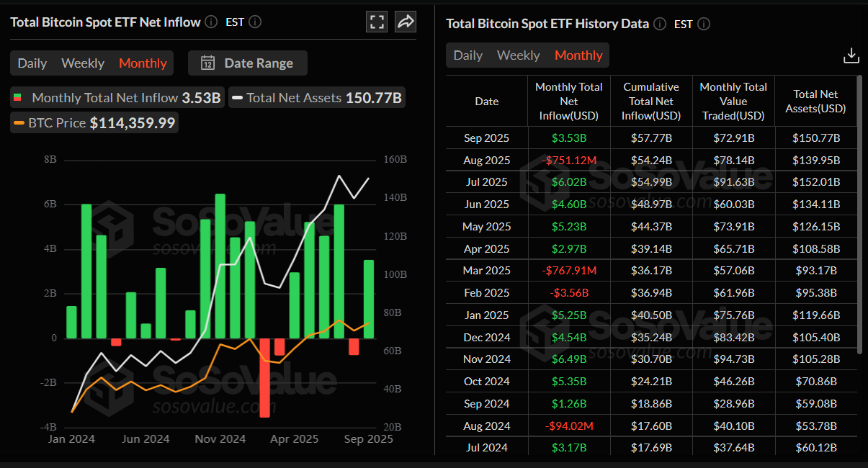Click the calendar icon on Date Range
Viewport: 868px width, 468px height.
(x=208, y=63)
